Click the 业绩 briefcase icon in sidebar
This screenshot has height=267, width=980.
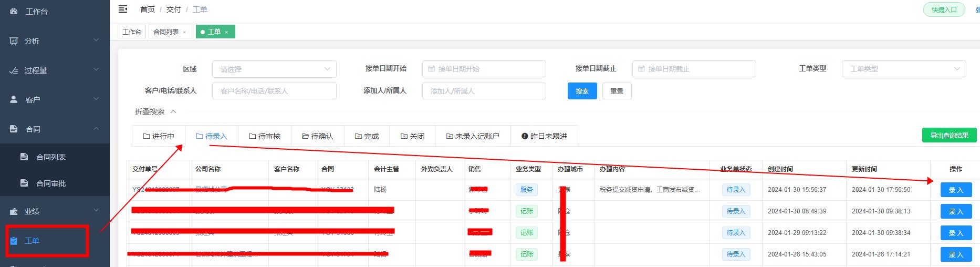(x=14, y=211)
